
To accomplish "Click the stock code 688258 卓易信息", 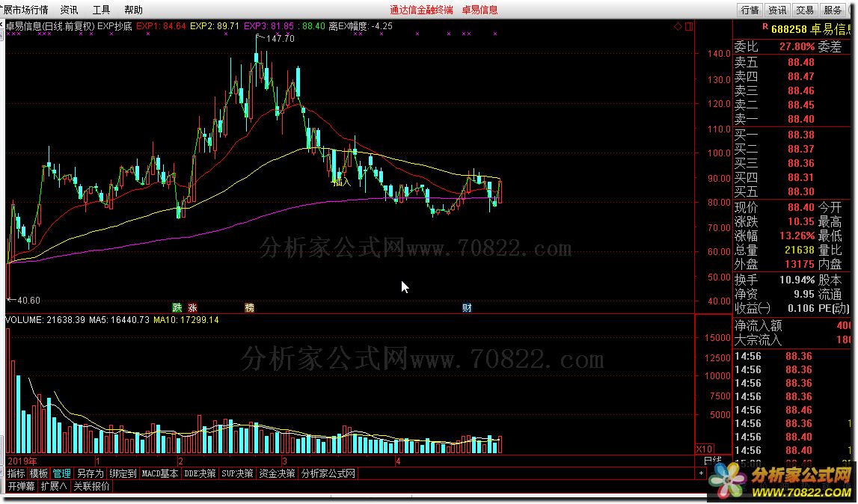I will (x=811, y=29).
